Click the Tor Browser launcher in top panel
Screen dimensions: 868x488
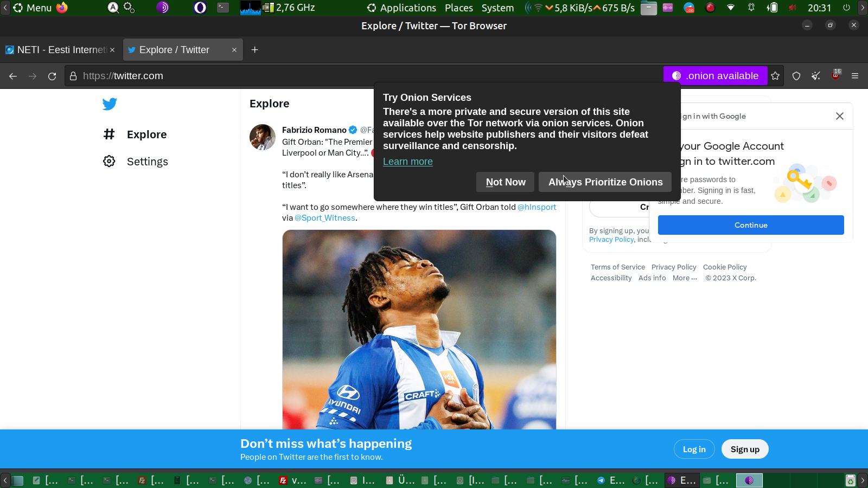[x=163, y=8]
